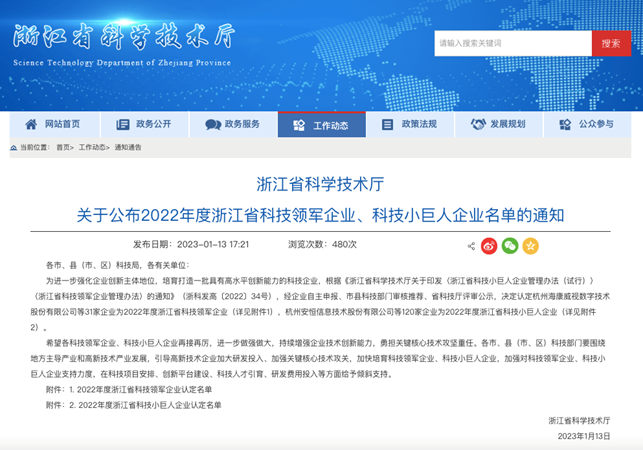Open the 政务服务 navigation tab
643x450 pixels.
241,125
